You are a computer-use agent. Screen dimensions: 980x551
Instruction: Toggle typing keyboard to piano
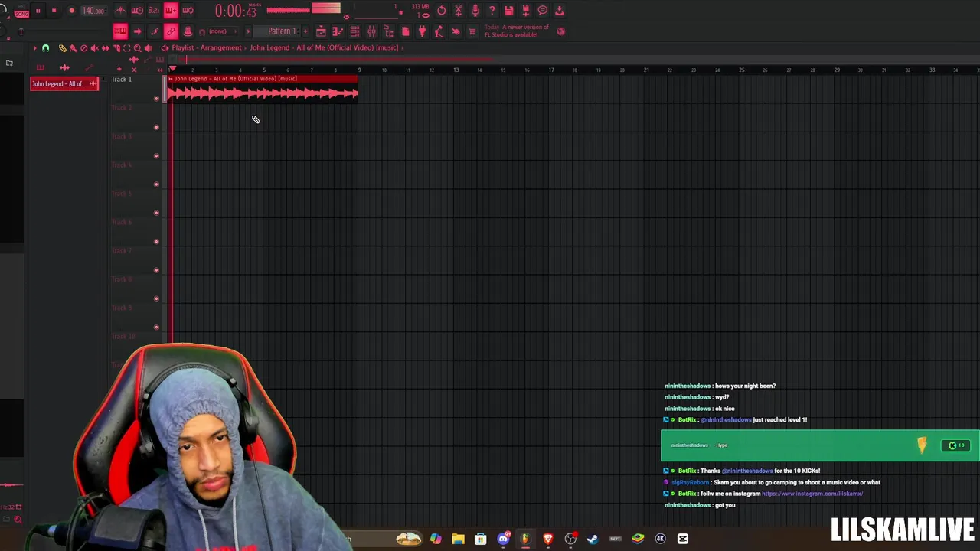pos(120,31)
